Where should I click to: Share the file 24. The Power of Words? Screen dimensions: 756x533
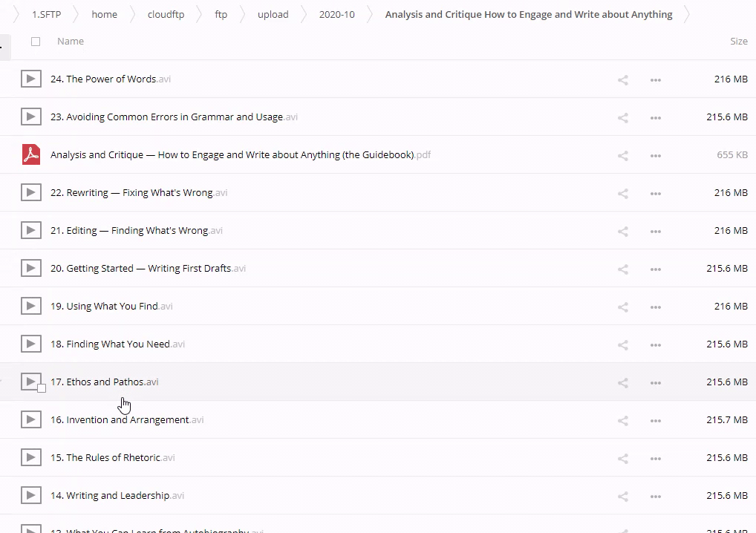point(623,79)
